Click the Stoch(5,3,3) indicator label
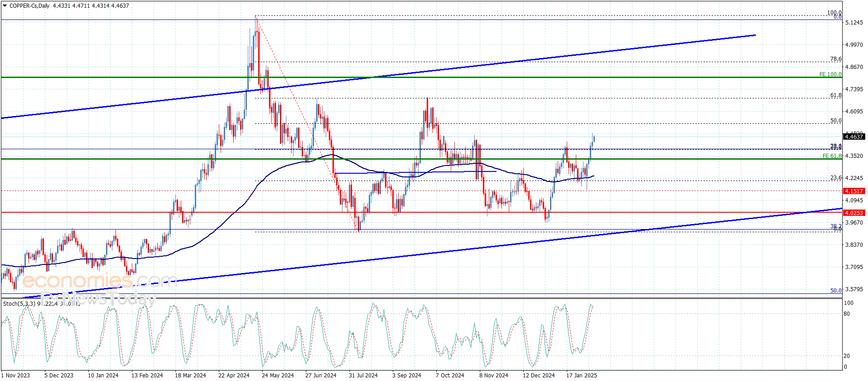This screenshot has height=381, width=868. point(19,303)
